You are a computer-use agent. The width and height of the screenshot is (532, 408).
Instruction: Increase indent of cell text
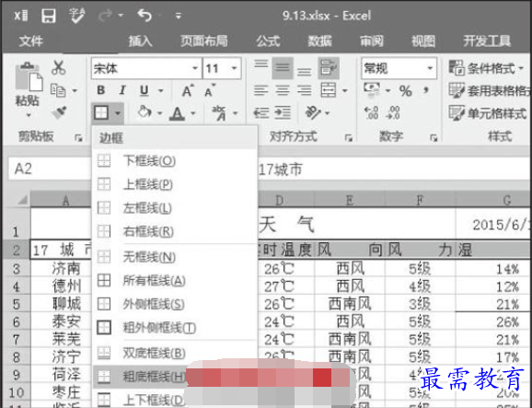(x=283, y=113)
